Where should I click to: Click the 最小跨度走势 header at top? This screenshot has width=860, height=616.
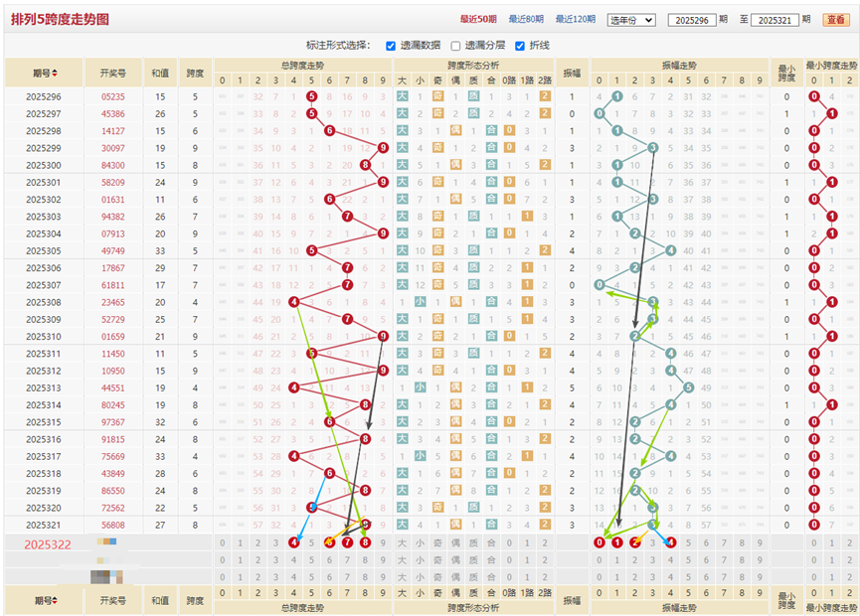[831, 66]
